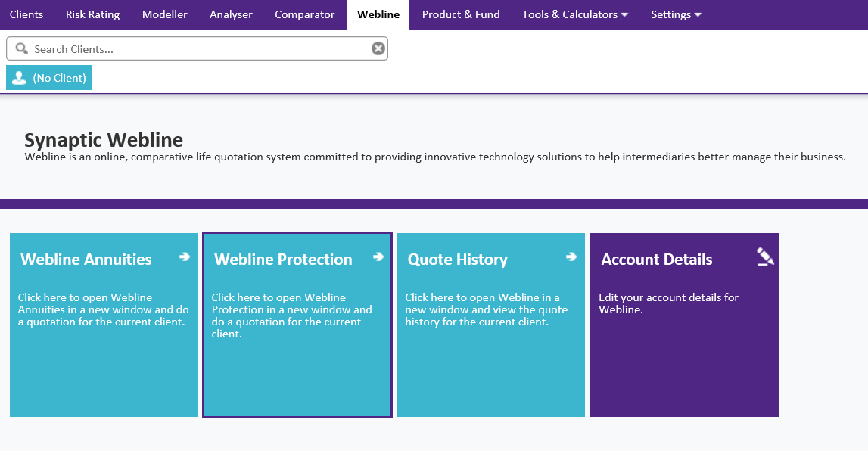Click the magnifier icon in search box
The height and width of the screenshot is (451, 868).
click(x=22, y=48)
